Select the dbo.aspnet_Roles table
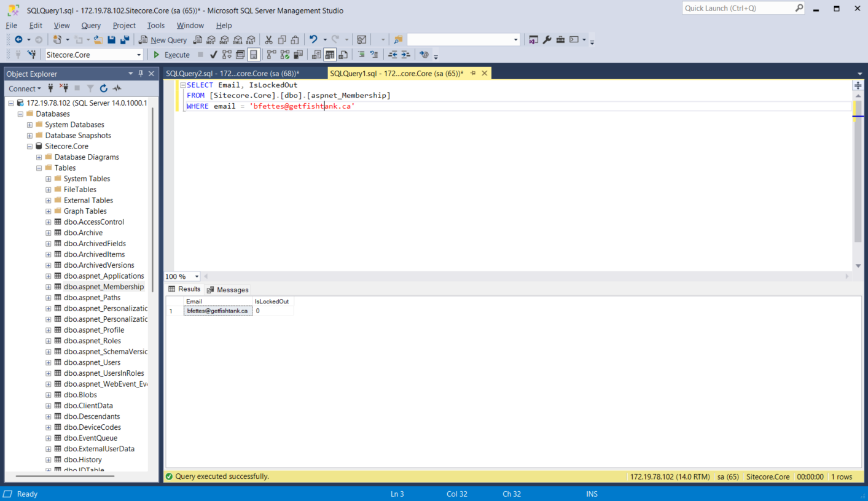The width and height of the screenshot is (868, 501). [x=92, y=341]
